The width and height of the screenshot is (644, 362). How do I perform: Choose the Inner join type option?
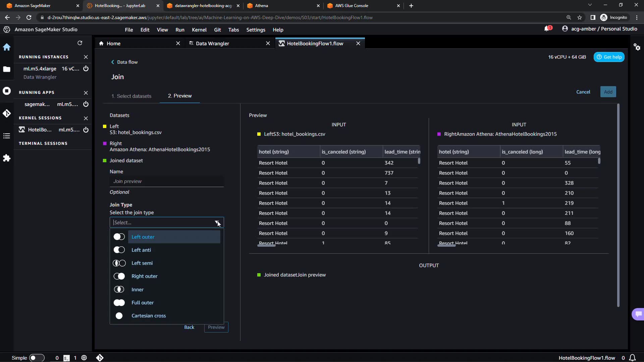tap(138, 290)
